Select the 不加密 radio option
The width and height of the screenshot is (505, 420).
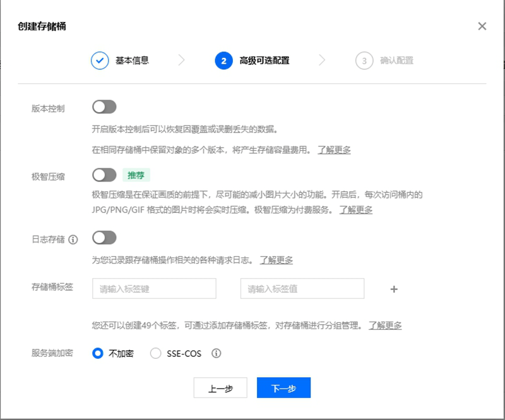(98, 353)
